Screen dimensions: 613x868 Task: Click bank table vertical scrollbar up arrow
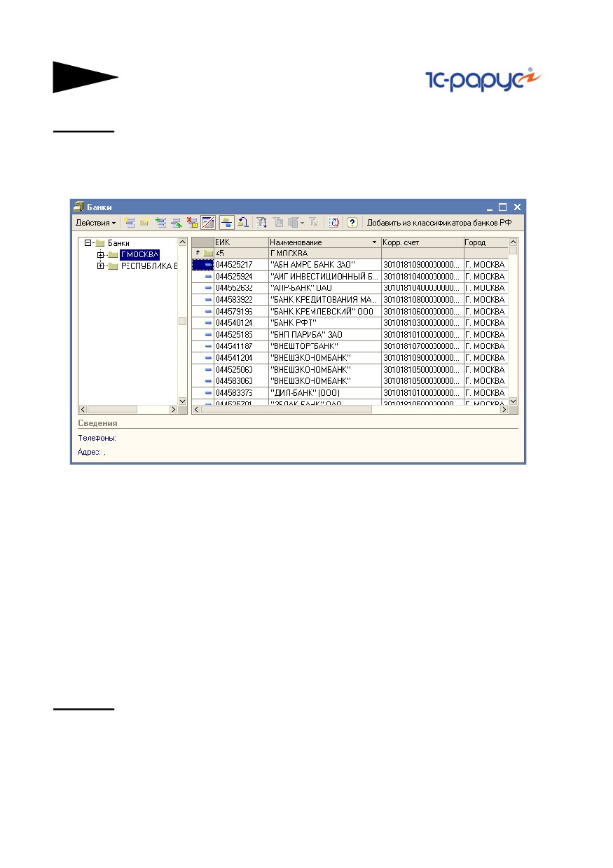point(513,242)
